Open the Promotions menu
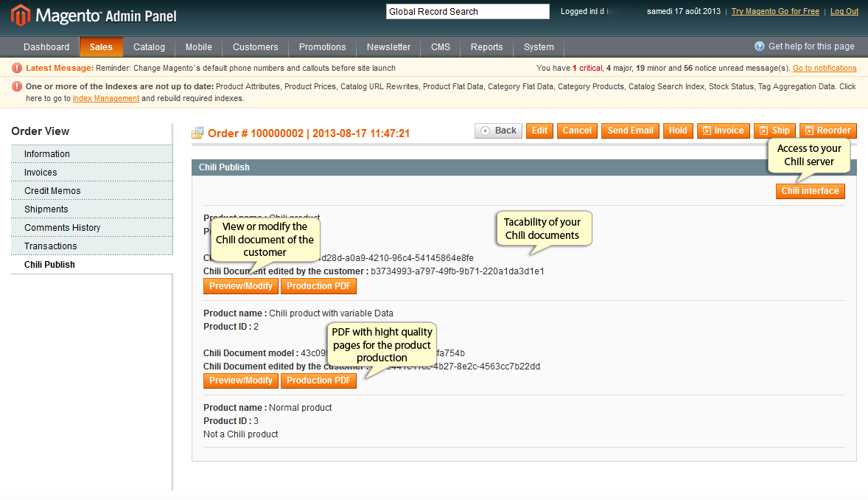Viewport: 868px width, 500px height. pyautogui.click(x=322, y=47)
